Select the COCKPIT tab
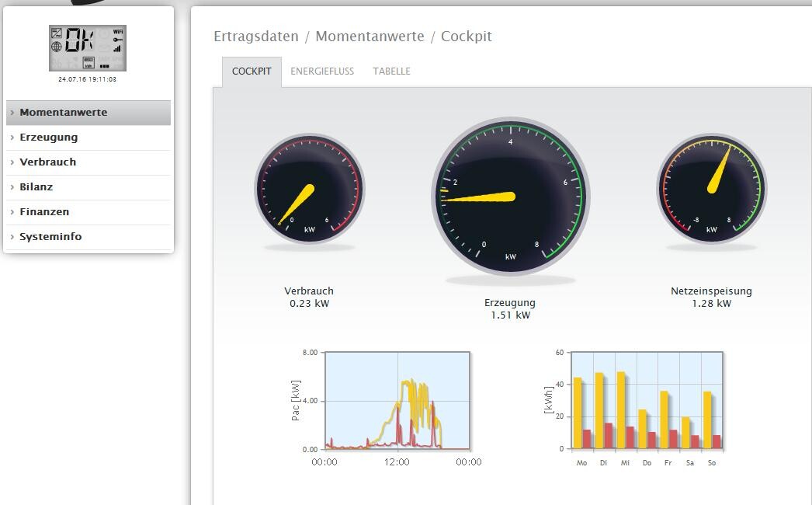Screen dimensions: 812x505 [252, 71]
